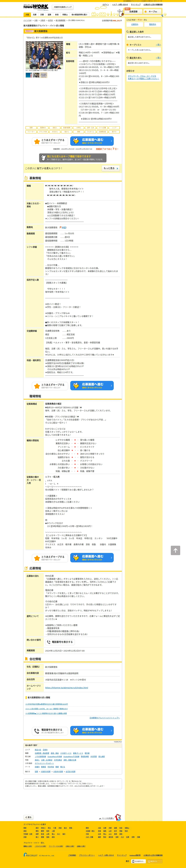Click 東京 in footer area list
This screenshot has height=868, width=186.
pos(37,828)
